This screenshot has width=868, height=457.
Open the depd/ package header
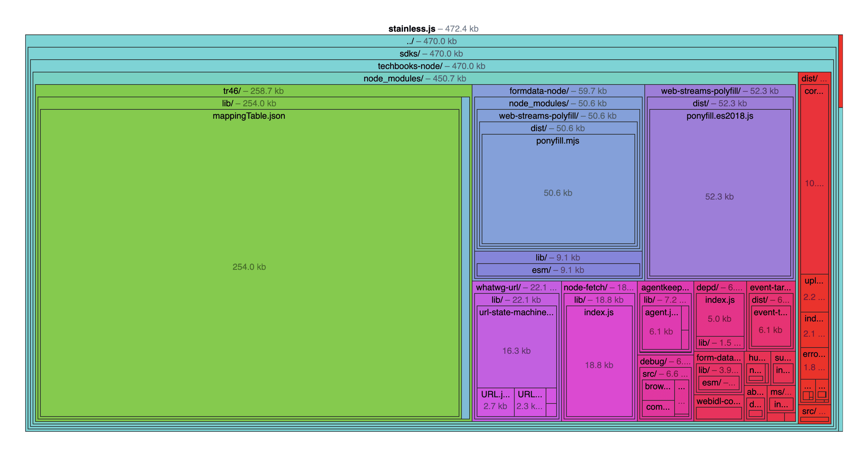(720, 288)
